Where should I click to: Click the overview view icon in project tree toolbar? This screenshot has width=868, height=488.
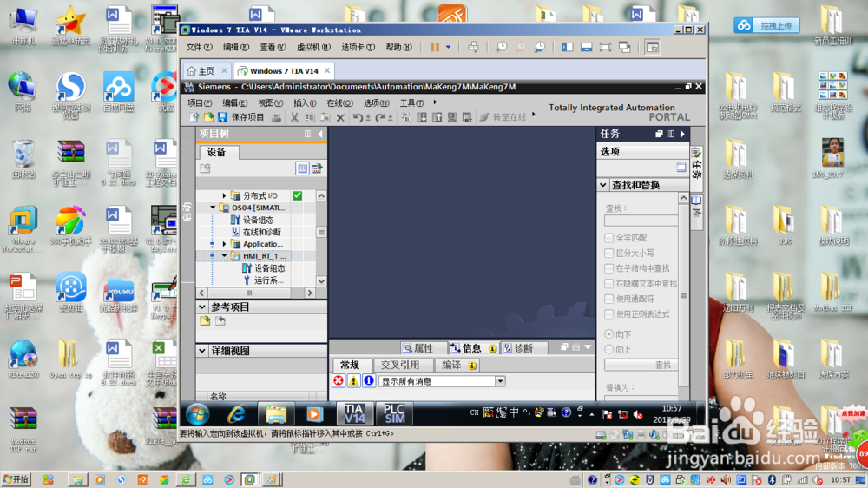302,168
